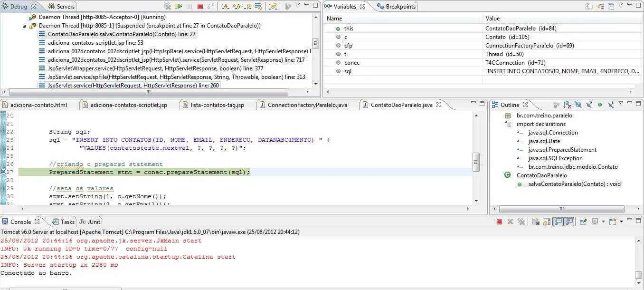This screenshot has width=644, height=290.
Task: Click the red Terminate button in Debug view
Action: click(x=200, y=7)
